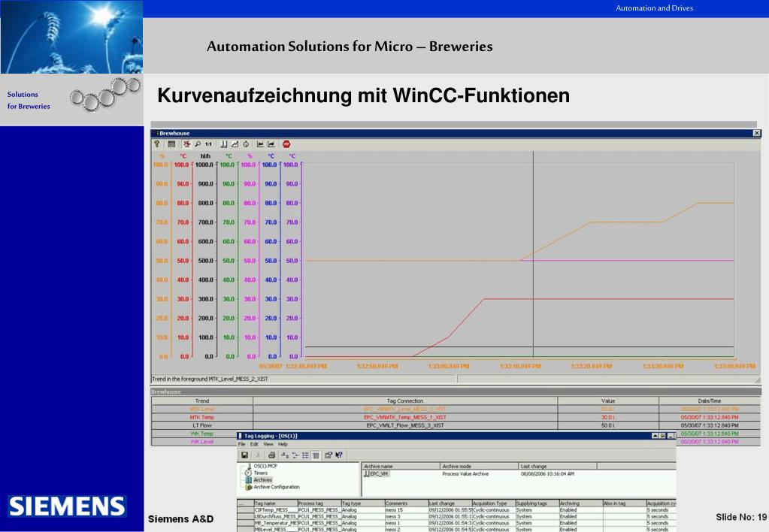The height and width of the screenshot is (532, 769).
Task: Sort by Archive name column header
Action: 401,467
